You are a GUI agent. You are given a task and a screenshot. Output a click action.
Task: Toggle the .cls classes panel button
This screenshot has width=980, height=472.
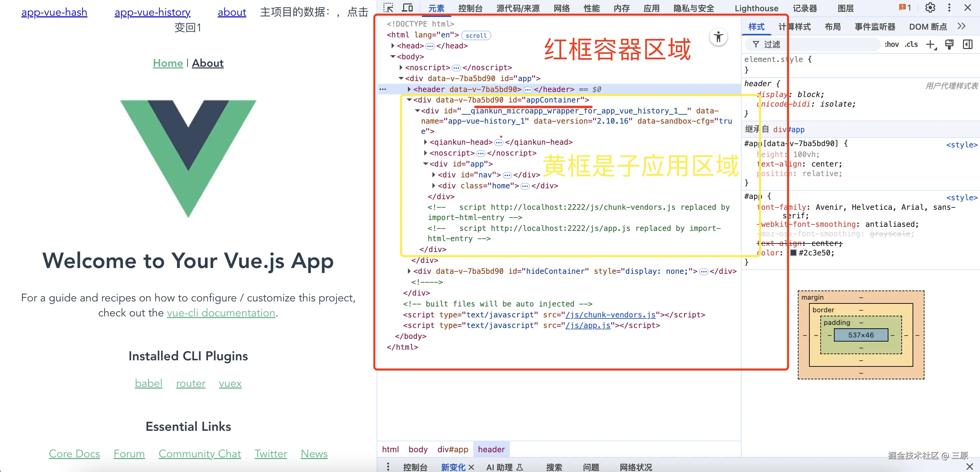(x=911, y=45)
